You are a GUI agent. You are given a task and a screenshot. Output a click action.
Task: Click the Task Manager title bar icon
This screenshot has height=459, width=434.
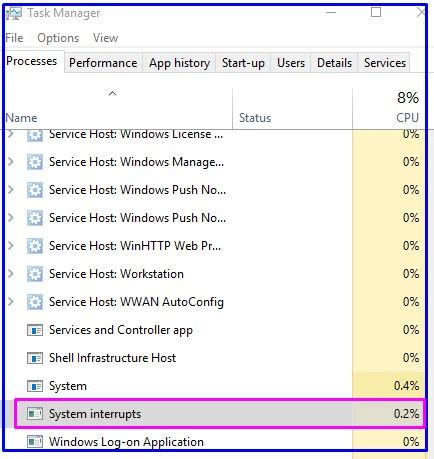(x=14, y=13)
